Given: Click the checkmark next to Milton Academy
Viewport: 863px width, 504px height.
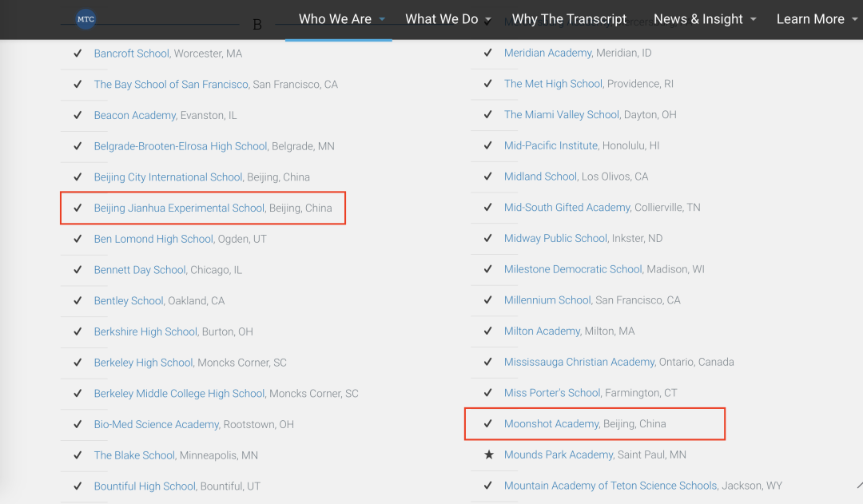Looking at the screenshot, I should [488, 331].
